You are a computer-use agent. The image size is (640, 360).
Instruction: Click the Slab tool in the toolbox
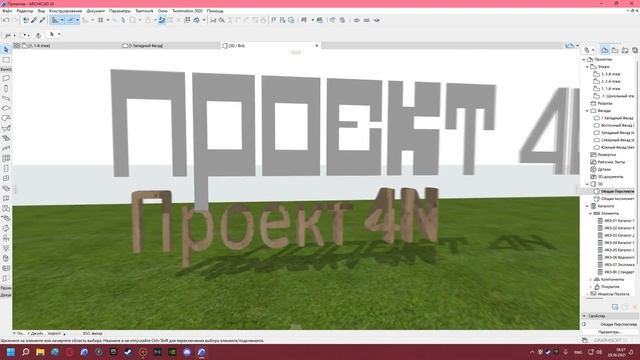(x=6, y=108)
